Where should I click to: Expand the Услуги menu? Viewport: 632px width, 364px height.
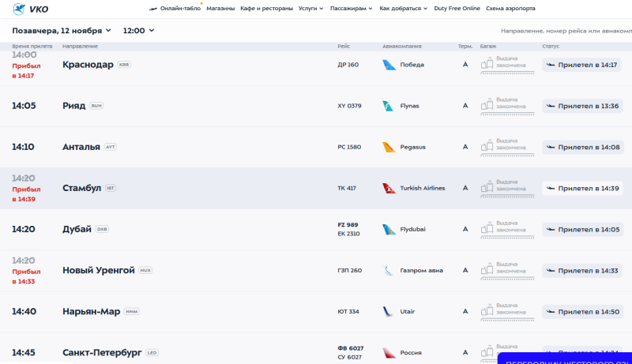pyautogui.click(x=313, y=9)
